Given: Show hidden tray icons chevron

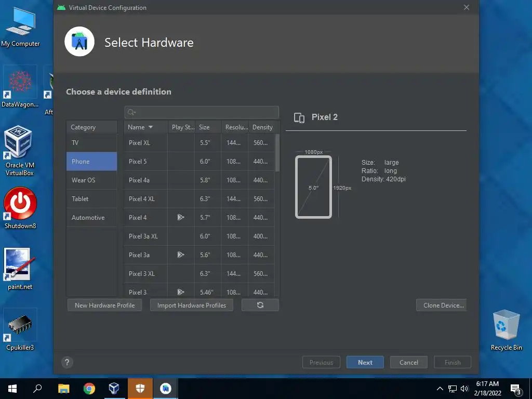Looking at the screenshot, I should [x=440, y=389].
